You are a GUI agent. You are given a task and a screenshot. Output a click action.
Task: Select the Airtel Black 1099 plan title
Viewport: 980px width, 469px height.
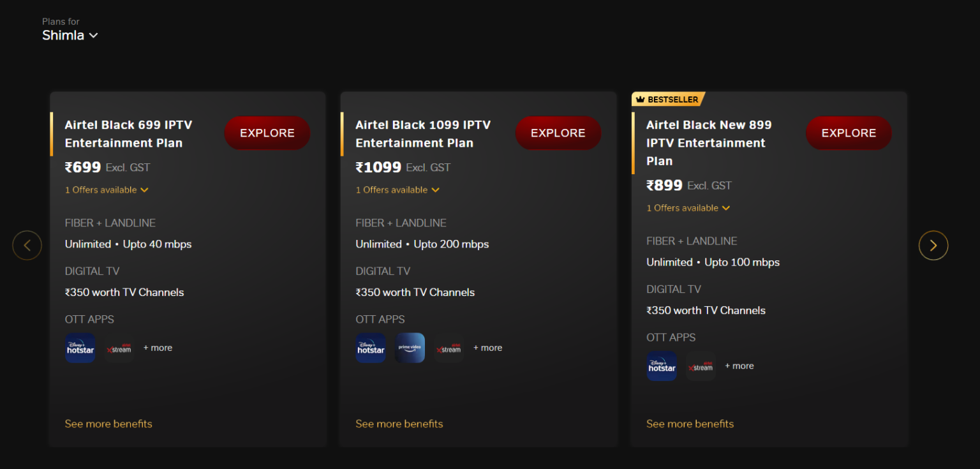tap(423, 133)
